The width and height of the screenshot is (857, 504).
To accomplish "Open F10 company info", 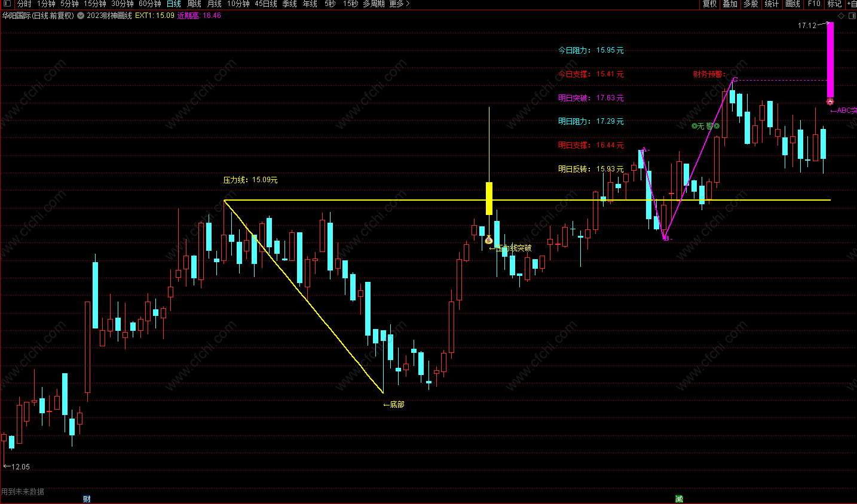I will [815, 4].
